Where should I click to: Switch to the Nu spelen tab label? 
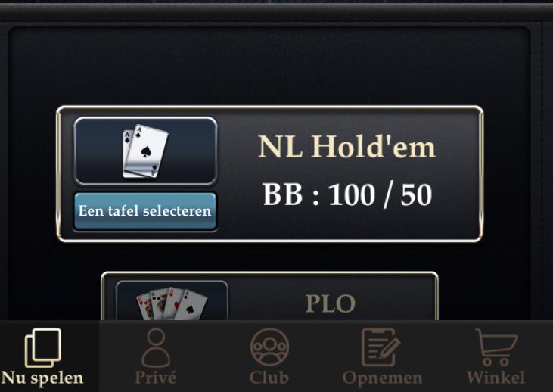tap(42, 378)
